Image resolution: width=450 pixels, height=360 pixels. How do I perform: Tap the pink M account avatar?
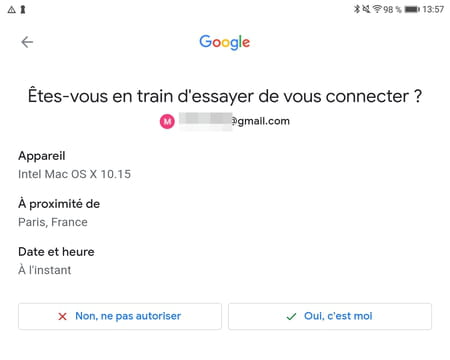pyautogui.click(x=167, y=121)
